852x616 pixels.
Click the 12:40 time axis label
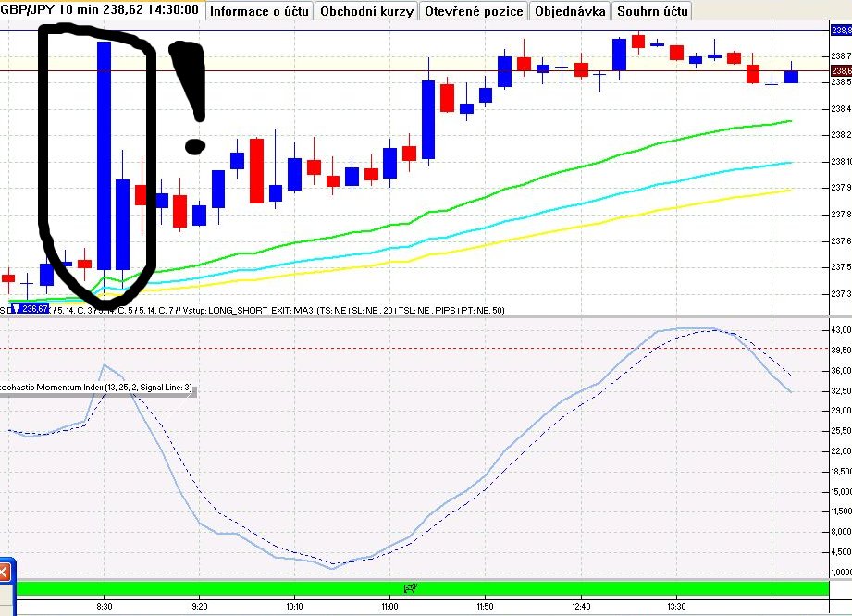click(581, 606)
